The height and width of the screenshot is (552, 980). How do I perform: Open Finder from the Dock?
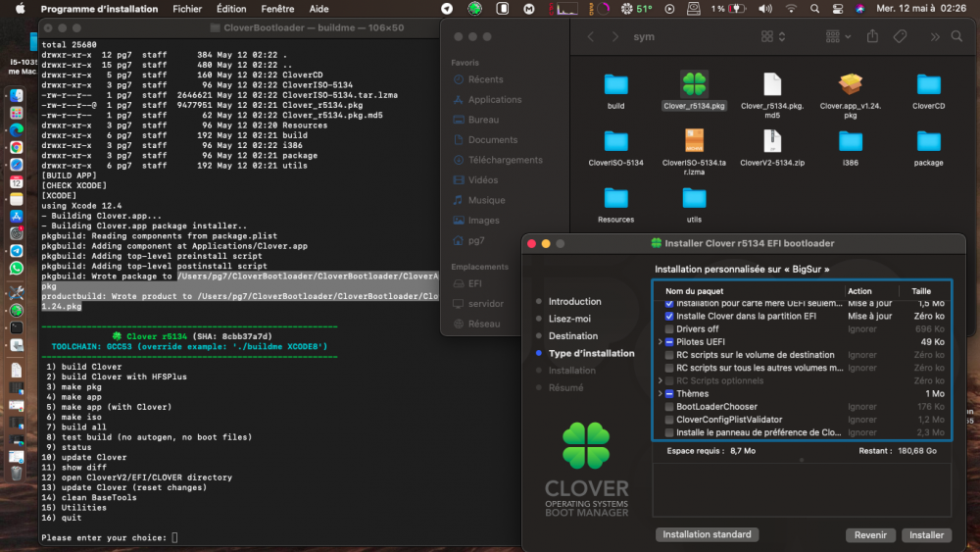pos(17,96)
